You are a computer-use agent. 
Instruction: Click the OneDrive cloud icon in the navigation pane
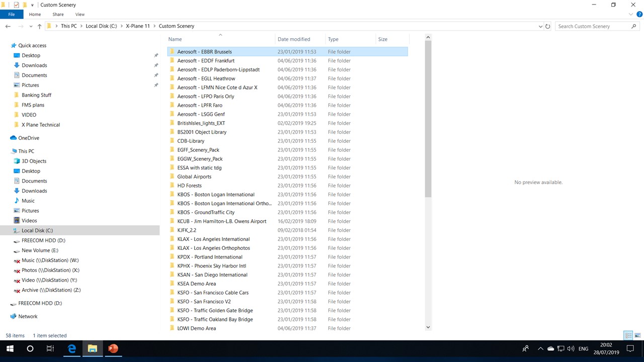click(14, 138)
